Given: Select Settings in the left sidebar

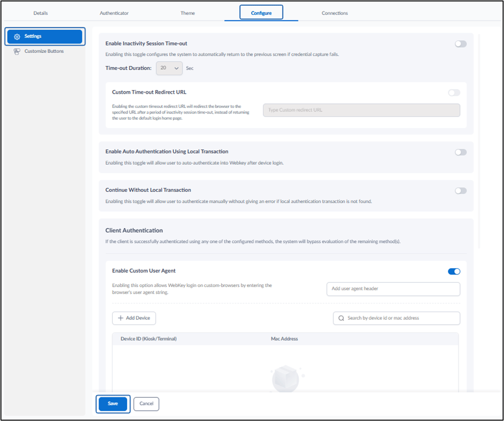Looking at the screenshot, I should pos(45,36).
